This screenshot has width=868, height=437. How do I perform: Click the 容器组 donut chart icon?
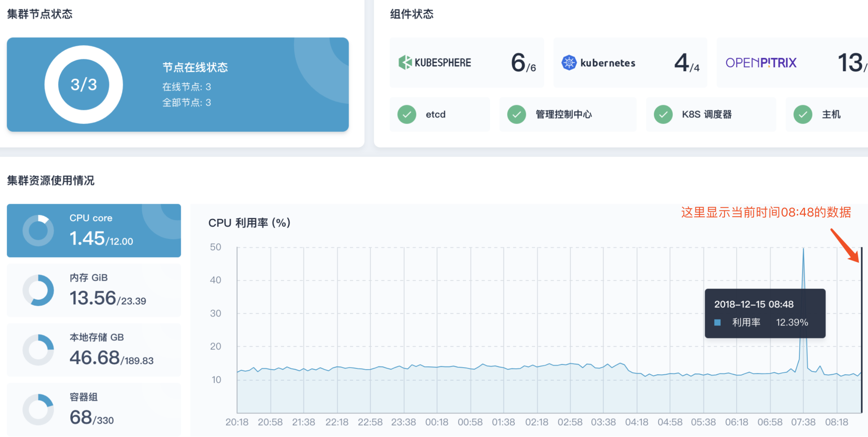pyautogui.click(x=38, y=410)
